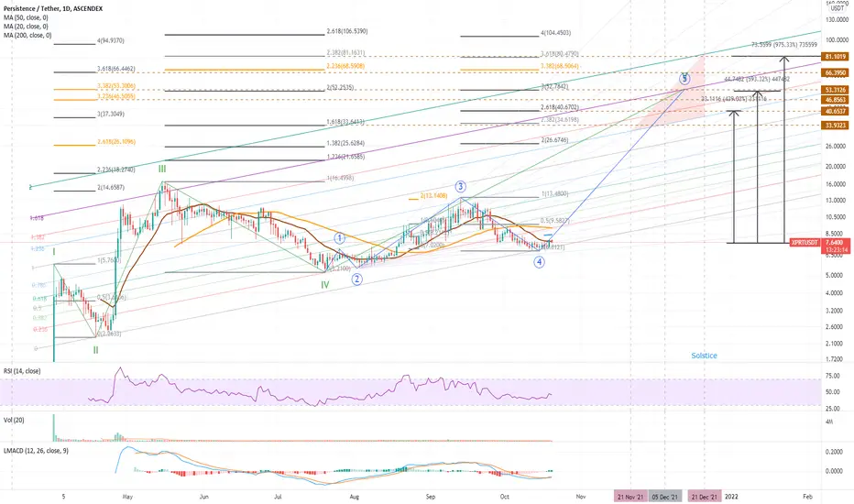Select the green Roman numeral IV wave label

coord(324,284)
